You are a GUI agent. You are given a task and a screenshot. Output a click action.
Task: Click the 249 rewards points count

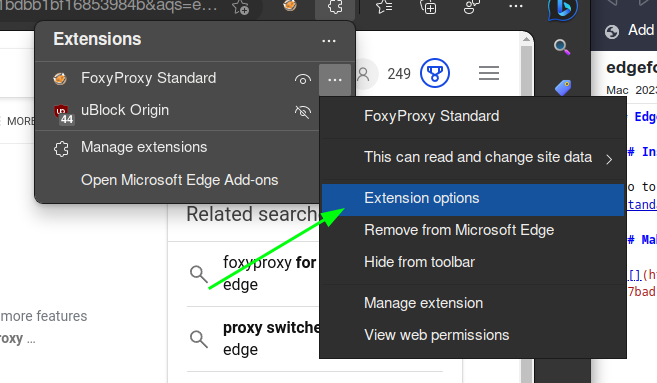[399, 74]
